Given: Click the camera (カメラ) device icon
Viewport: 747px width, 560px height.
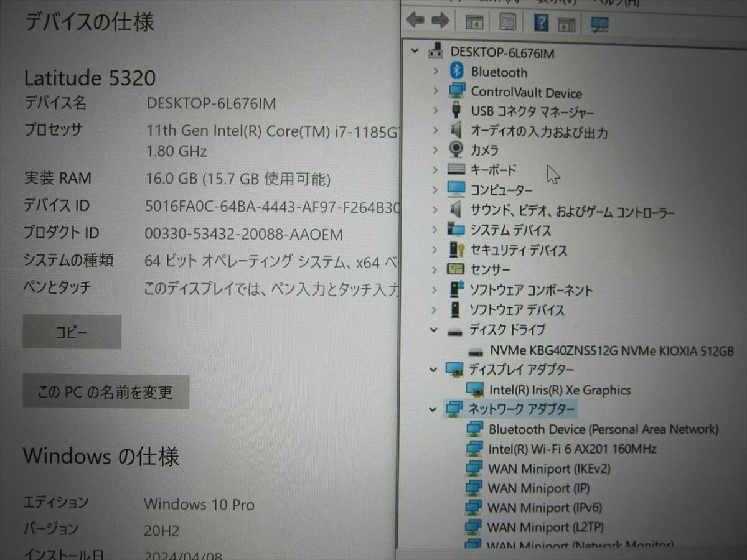Looking at the screenshot, I should pos(456,150).
